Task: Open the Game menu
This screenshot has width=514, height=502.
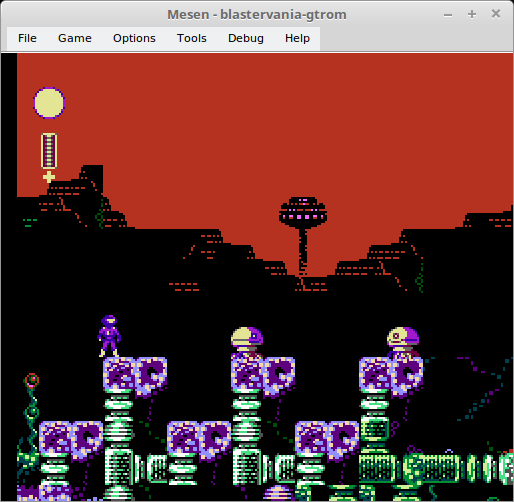Action: point(75,38)
